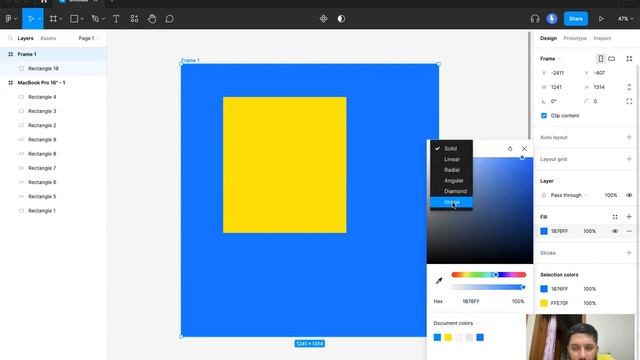Image resolution: width=640 pixels, height=360 pixels.
Task: Click the FFE70F selection color swatch
Action: 544,303
